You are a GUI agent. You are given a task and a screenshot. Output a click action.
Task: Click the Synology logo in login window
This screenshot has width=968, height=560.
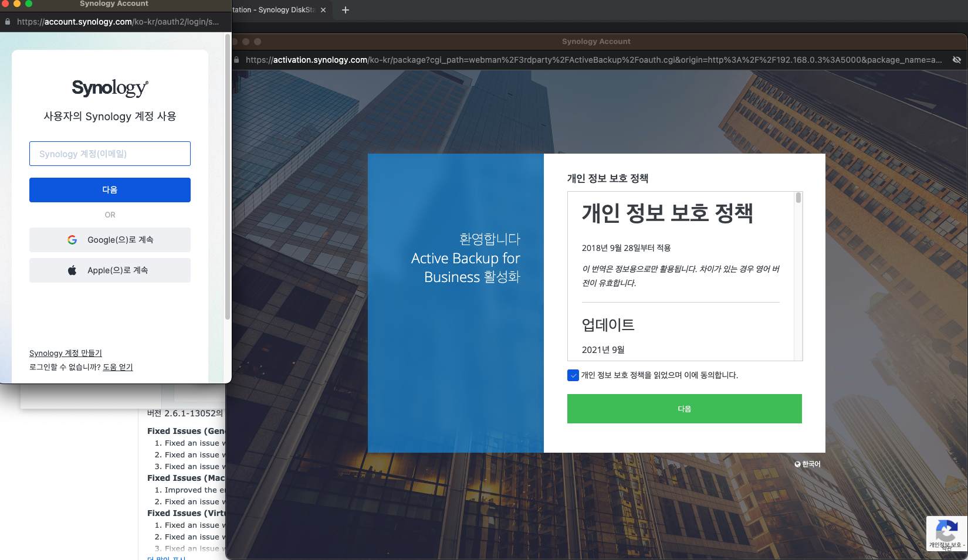pos(110,88)
